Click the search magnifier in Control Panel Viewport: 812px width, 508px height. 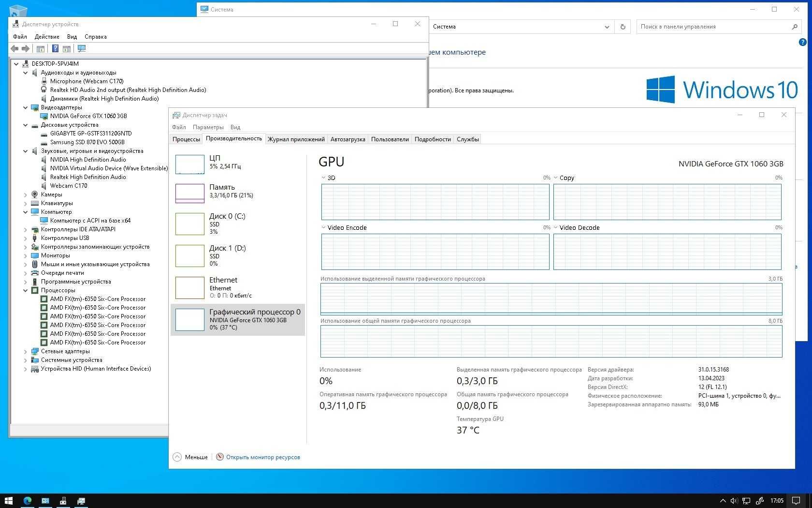794,27
